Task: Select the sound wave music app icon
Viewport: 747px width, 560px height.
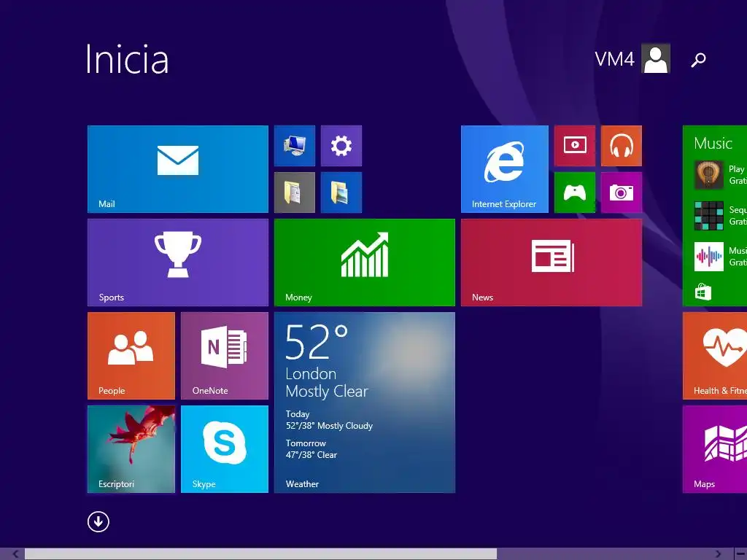Action: coord(709,257)
